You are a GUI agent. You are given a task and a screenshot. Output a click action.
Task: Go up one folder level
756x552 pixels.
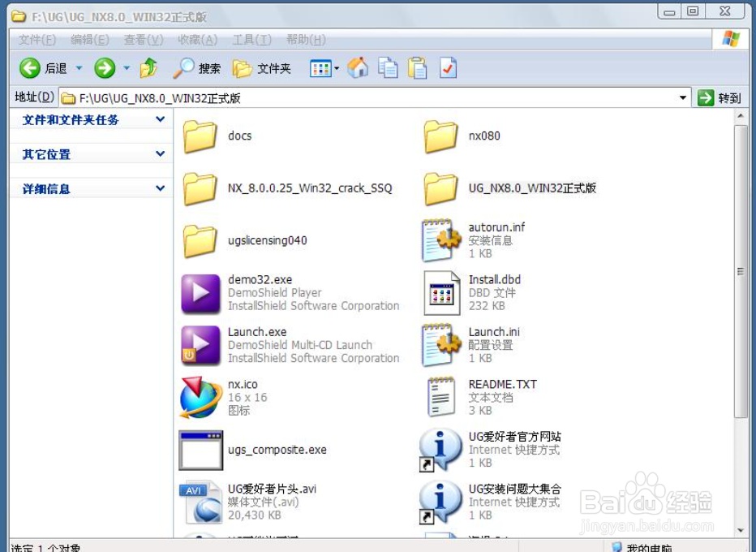click(x=149, y=68)
